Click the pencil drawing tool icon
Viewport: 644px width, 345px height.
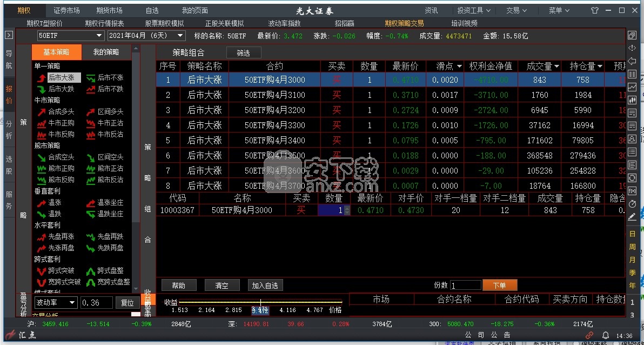tap(632, 216)
